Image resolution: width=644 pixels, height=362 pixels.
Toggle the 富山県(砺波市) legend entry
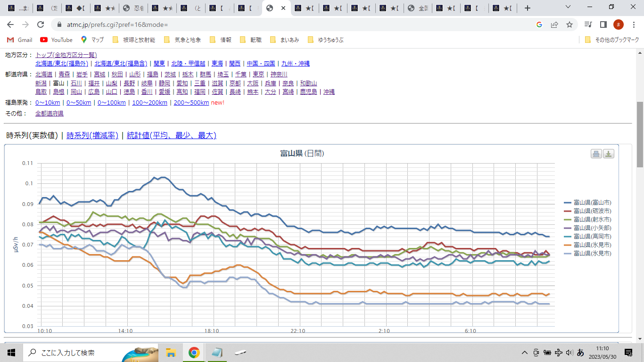[587, 211]
